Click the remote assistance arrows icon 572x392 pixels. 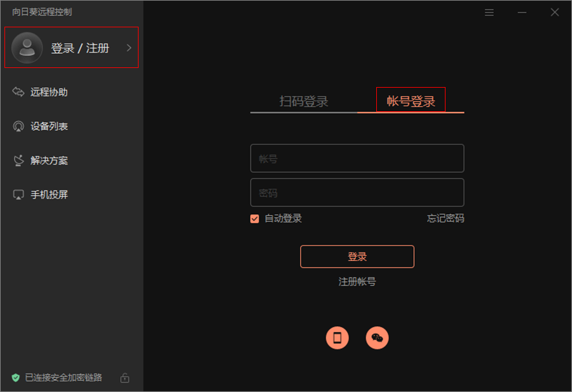(18, 92)
